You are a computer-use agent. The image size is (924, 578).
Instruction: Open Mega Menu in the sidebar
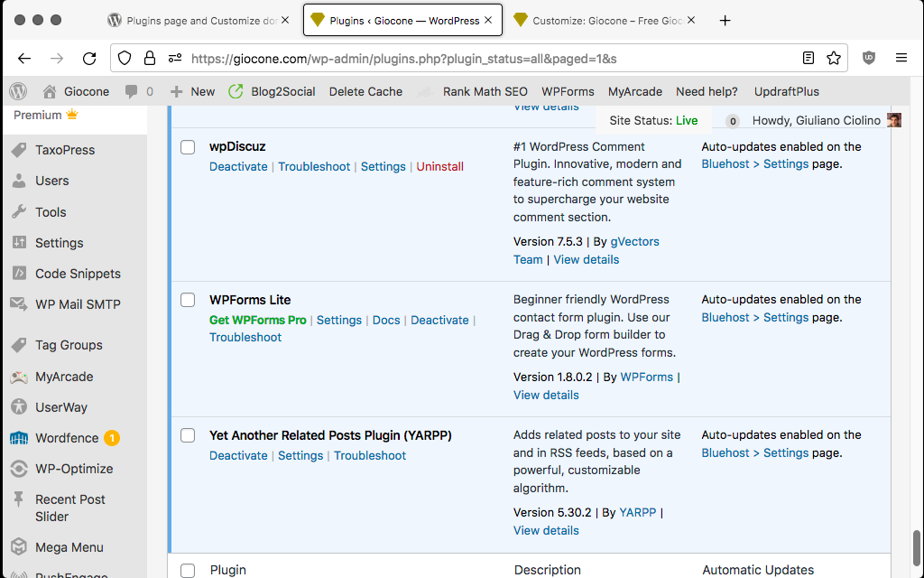pos(69,546)
